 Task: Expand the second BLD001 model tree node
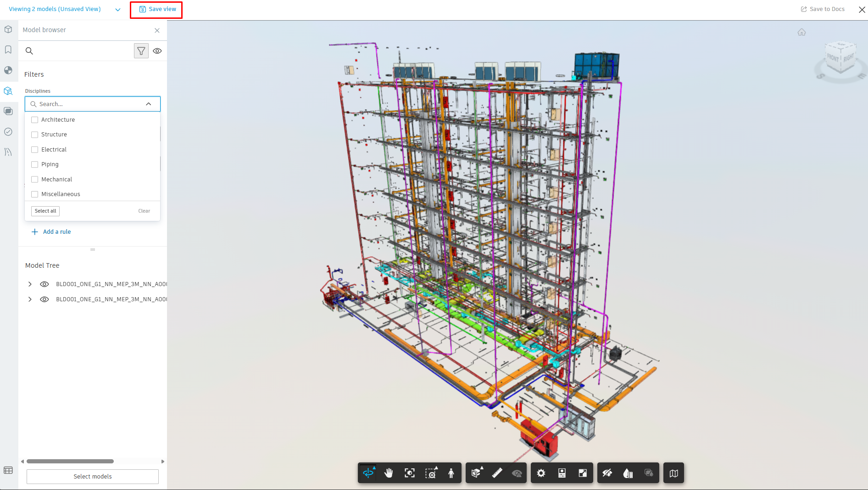[30, 299]
